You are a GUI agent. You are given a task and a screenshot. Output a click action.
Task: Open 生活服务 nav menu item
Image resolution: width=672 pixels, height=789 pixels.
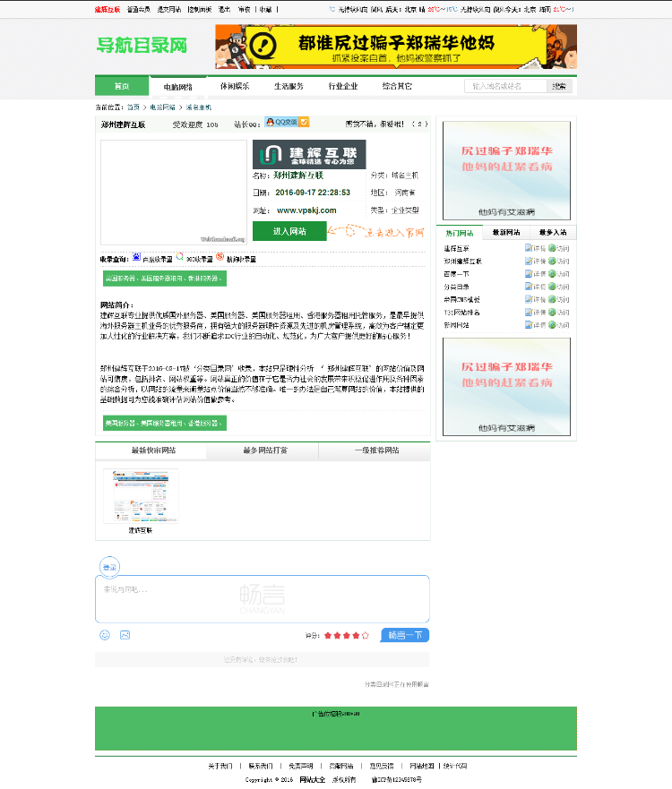[x=289, y=86]
